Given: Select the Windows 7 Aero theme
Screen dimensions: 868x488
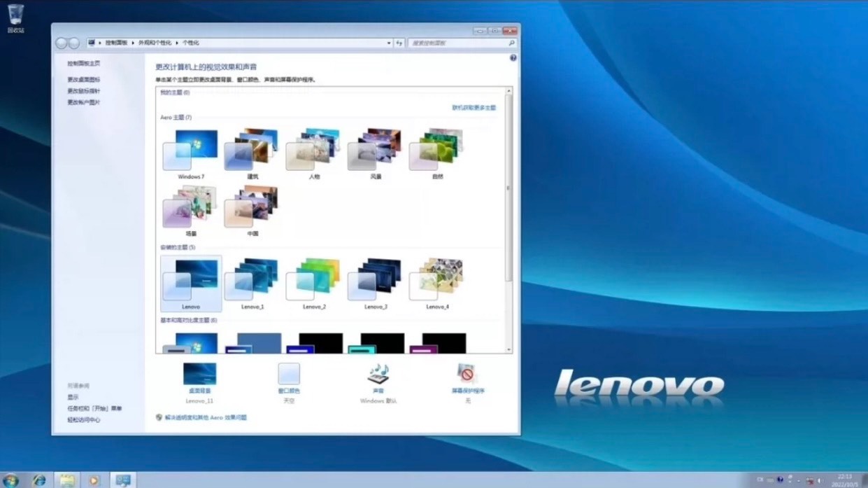Looking at the screenshot, I should (x=190, y=154).
